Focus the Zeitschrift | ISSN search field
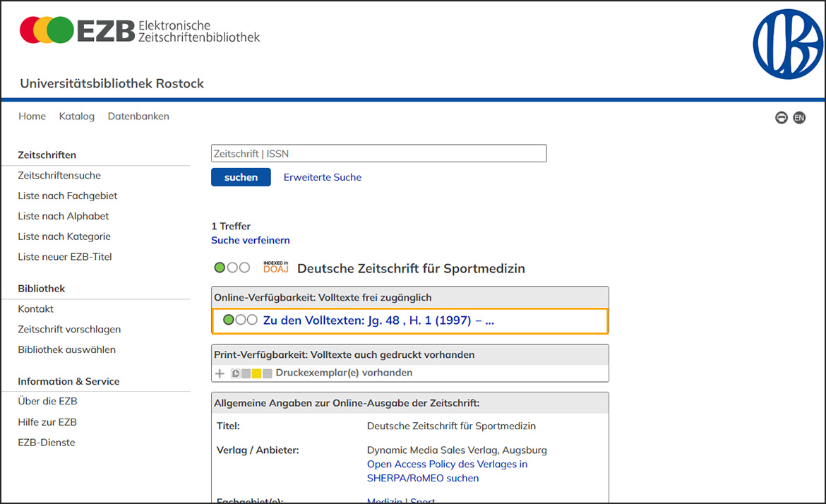Screen dimensions: 826x504 (378, 153)
